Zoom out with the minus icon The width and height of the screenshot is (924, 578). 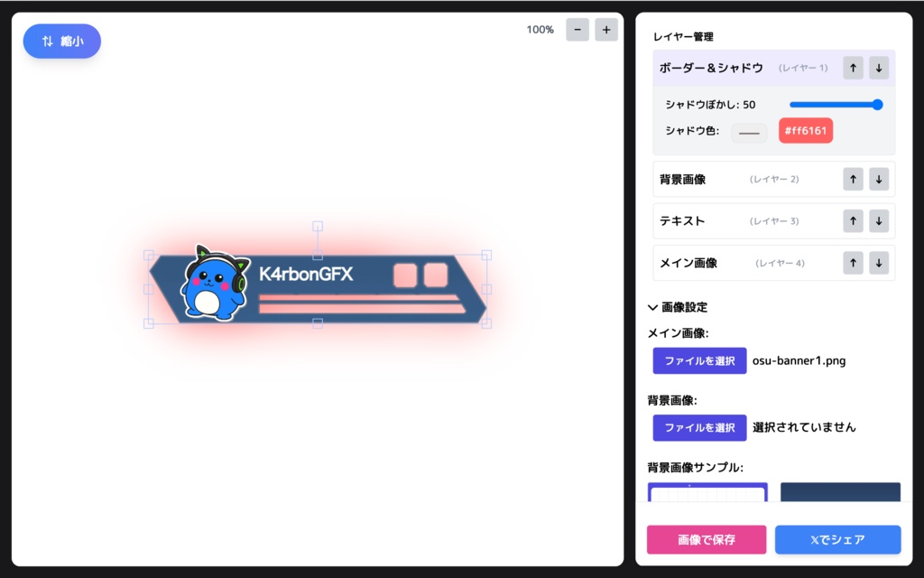pos(577,29)
